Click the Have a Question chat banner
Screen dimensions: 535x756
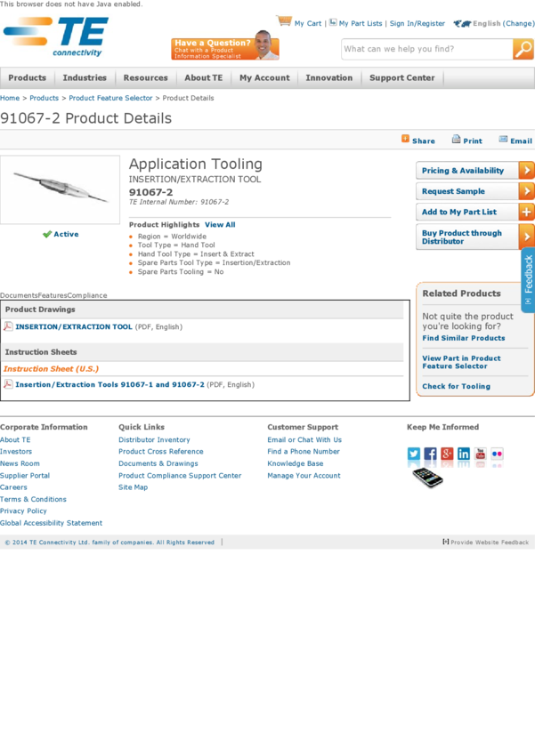click(x=225, y=47)
